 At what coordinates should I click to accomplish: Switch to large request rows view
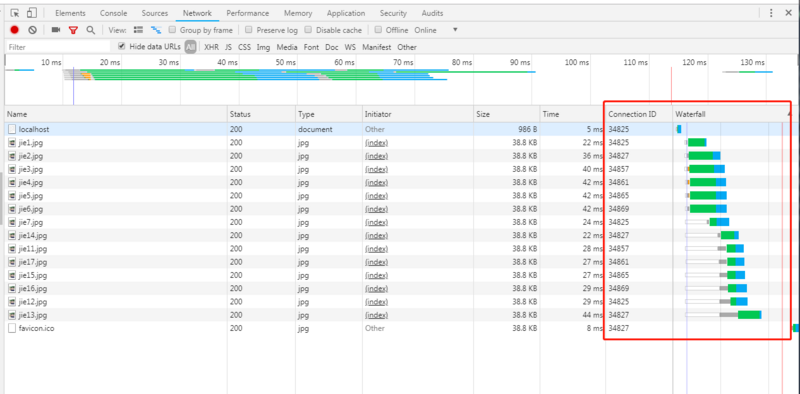click(x=138, y=30)
